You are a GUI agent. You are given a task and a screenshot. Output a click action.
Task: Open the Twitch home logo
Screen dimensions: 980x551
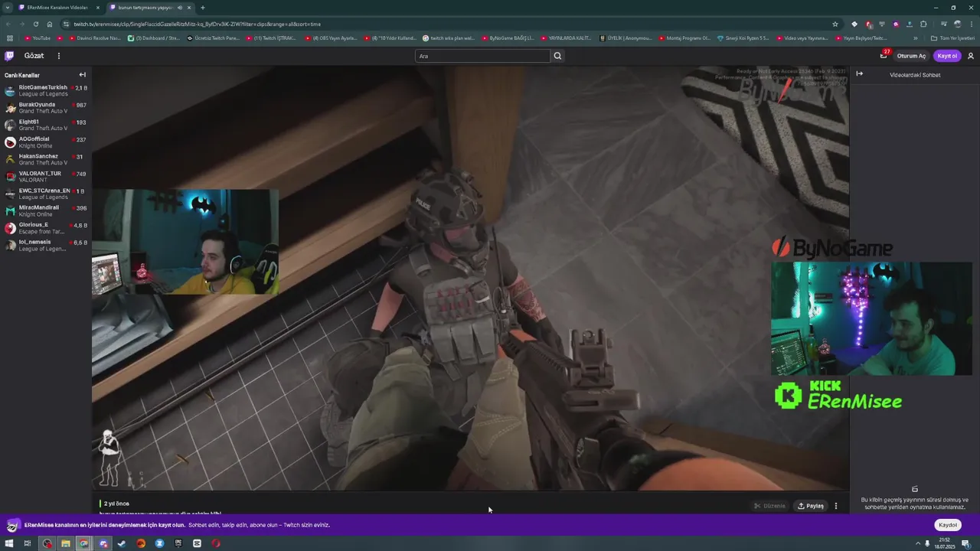click(x=9, y=56)
